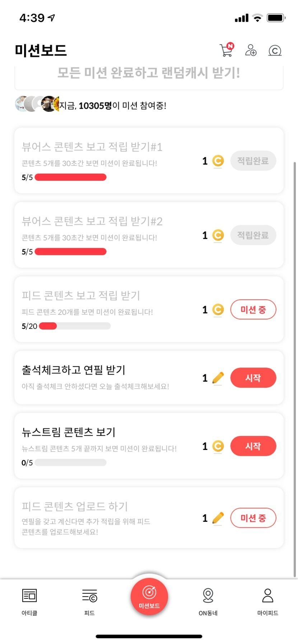Open the cash coin icon in header

[x=275, y=51]
